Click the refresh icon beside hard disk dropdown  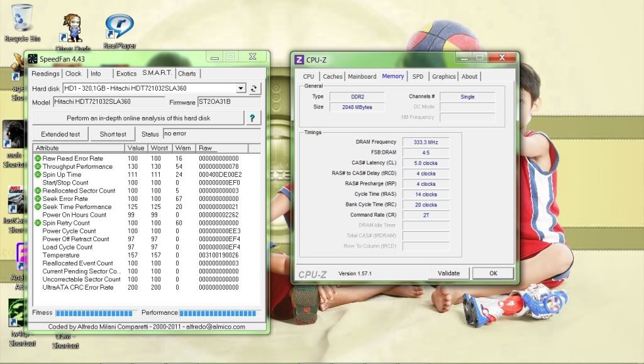click(254, 88)
